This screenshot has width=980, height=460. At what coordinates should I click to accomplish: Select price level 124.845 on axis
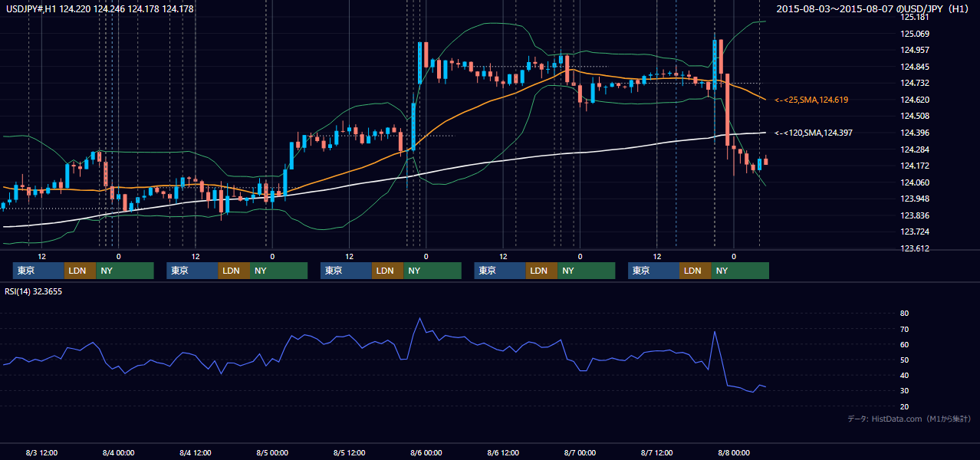(915, 67)
